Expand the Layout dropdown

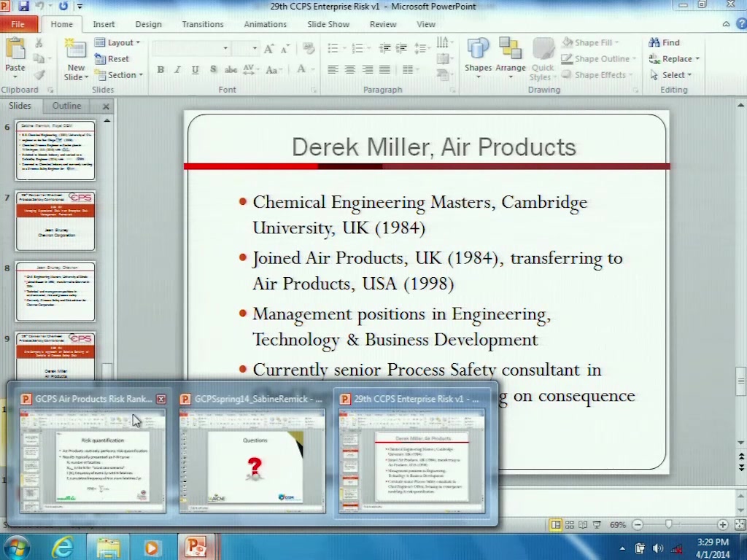point(118,43)
